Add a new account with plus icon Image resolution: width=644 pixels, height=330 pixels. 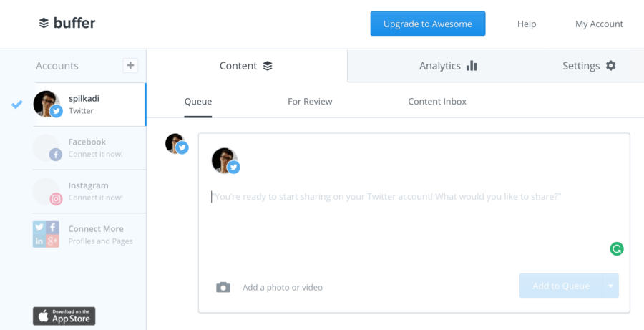pyautogui.click(x=130, y=65)
